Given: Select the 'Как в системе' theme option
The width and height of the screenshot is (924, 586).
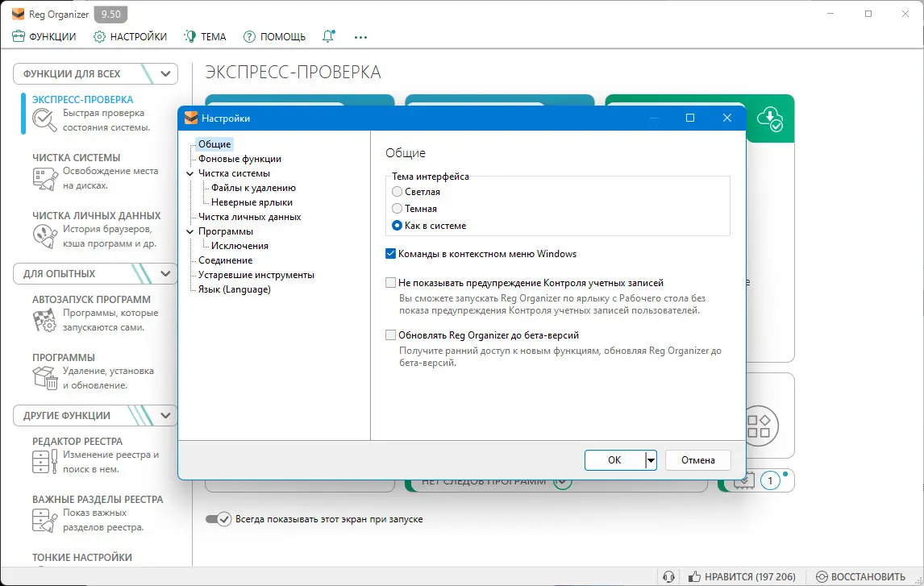Looking at the screenshot, I should click(397, 226).
